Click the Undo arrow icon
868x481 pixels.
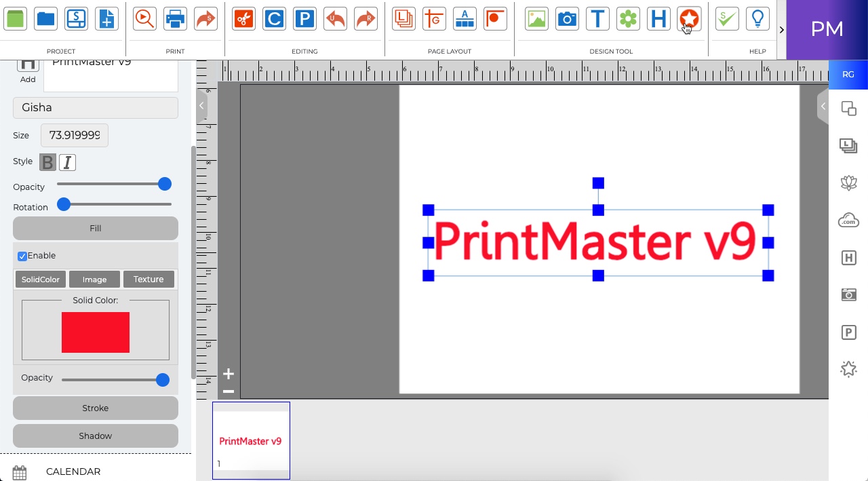click(x=335, y=19)
